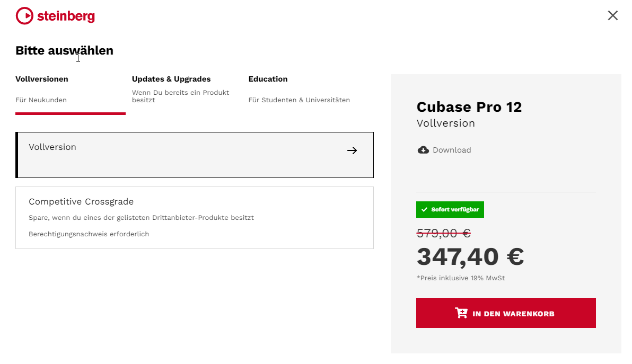Click the crossed-out 579,00 € price
Screen dimensions: 632x364
pos(443,233)
